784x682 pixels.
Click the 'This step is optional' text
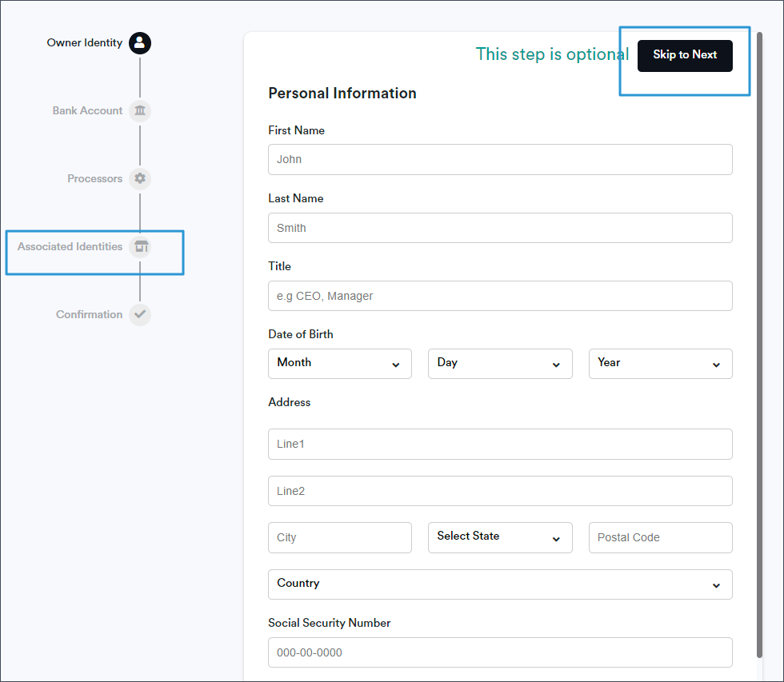(x=552, y=54)
